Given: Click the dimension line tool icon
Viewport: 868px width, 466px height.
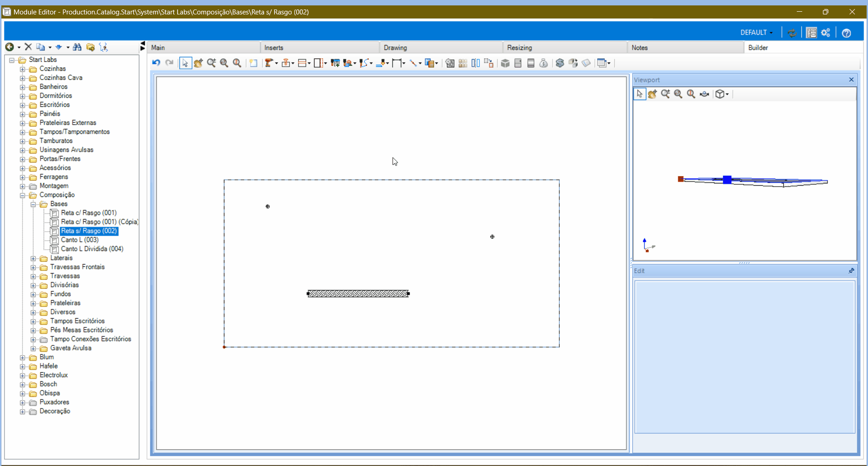Looking at the screenshot, I should (397, 63).
